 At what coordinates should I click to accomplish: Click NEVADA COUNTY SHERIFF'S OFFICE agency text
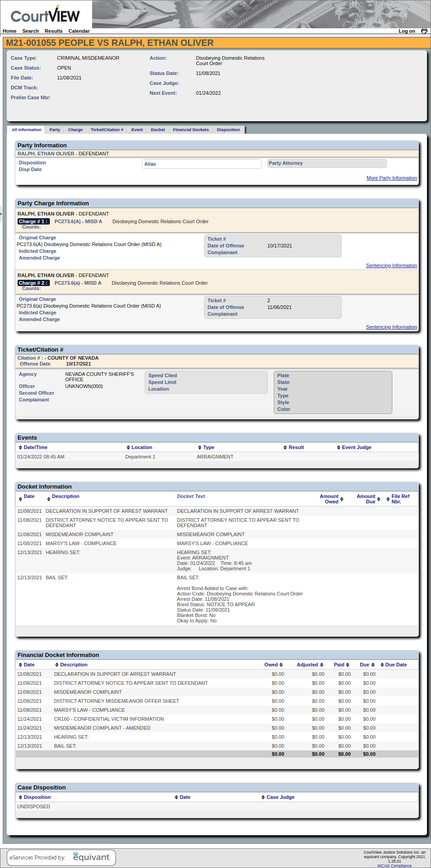coord(100,377)
